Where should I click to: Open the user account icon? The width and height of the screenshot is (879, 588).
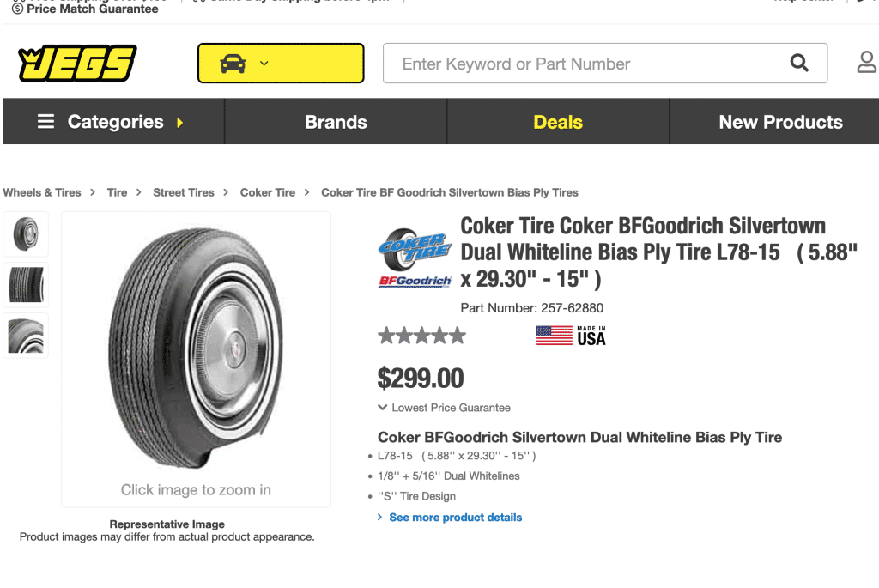(866, 63)
